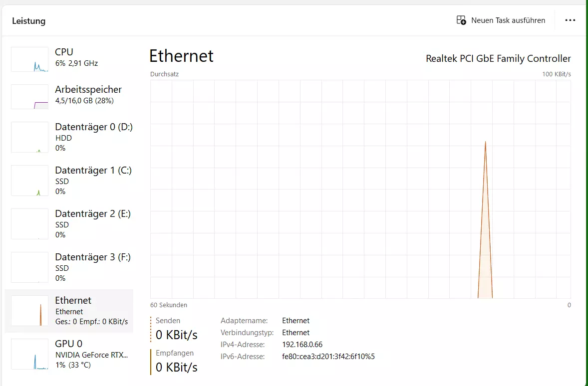The image size is (588, 386).
Task: Select the Arbeitsspeicher memory thumbnail graph
Action: coord(29,97)
